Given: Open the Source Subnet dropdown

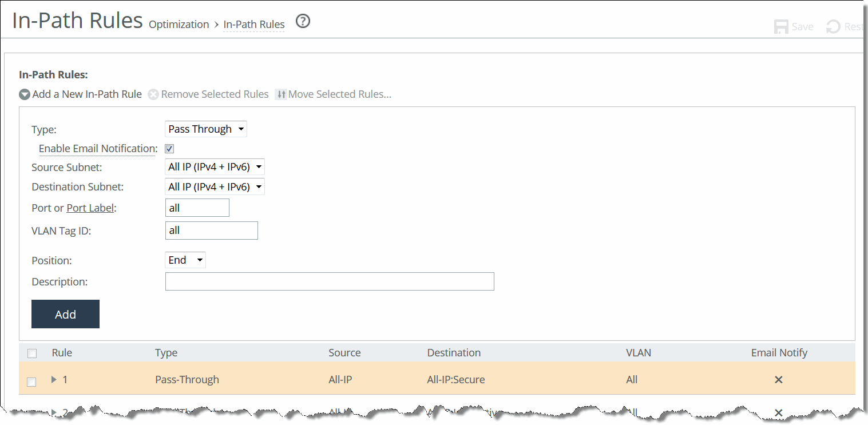Looking at the screenshot, I should (x=215, y=166).
